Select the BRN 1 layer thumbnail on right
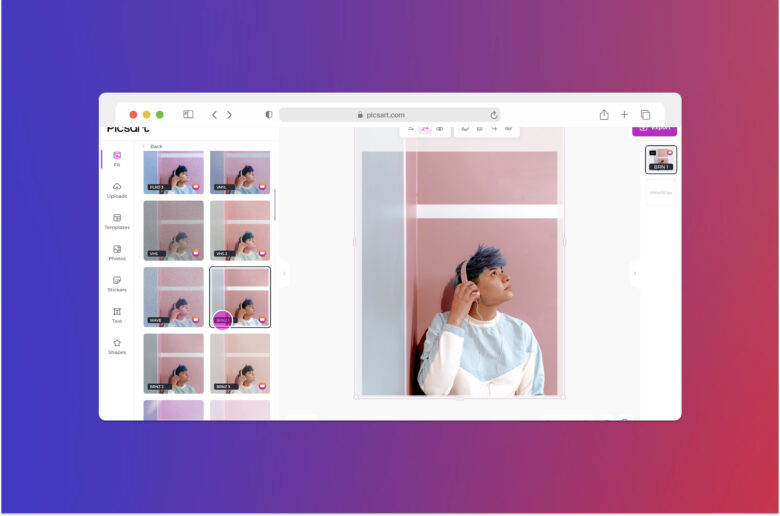The height and width of the screenshot is (516, 780). point(661,160)
